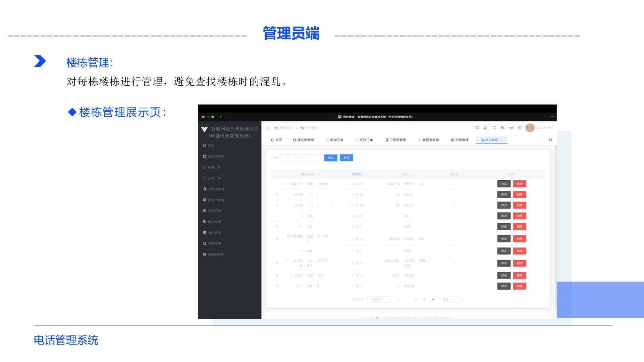Click 删除 button in first table row
This screenshot has width=644, height=362.
tap(519, 184)
